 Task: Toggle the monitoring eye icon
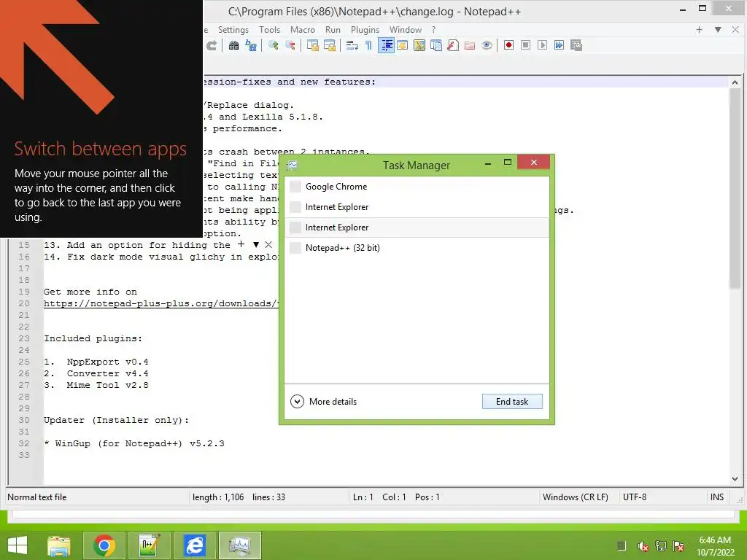click(487, 45)
